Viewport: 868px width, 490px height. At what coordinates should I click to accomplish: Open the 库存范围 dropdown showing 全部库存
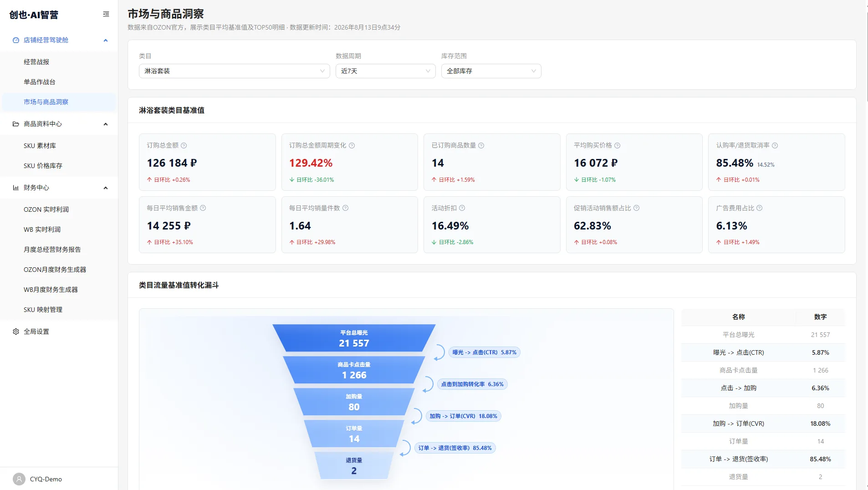[491, 71]
